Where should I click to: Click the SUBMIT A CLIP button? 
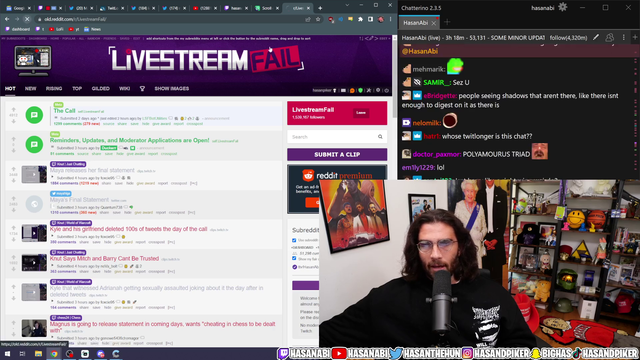point(337,154)
